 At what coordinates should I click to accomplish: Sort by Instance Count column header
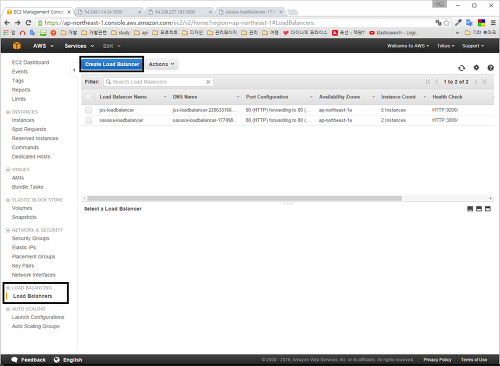coord(398,97)
